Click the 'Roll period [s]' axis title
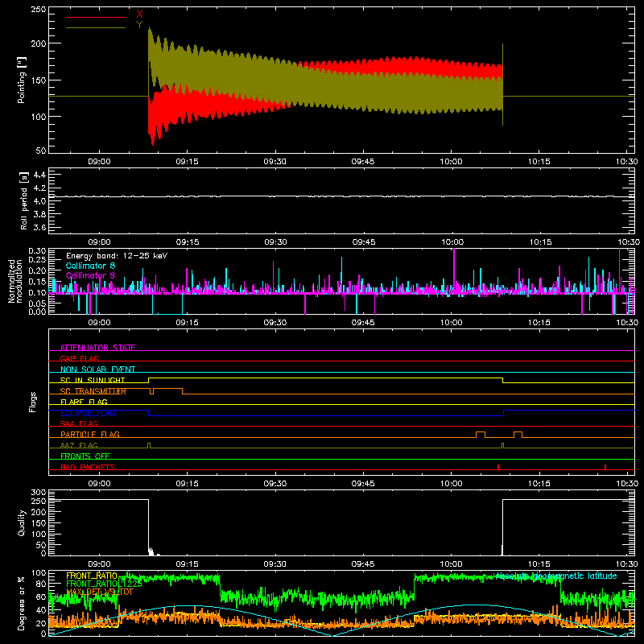The height and width of the screenshot is (644, 644). [24, 200]
